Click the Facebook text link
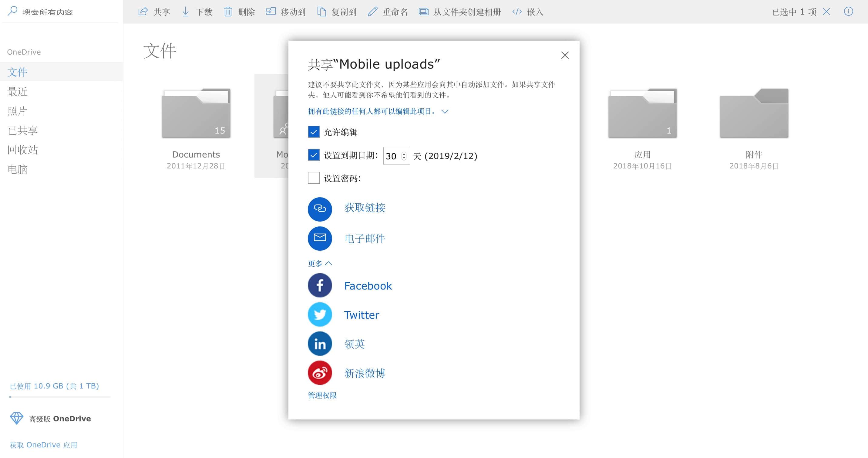Image resolution: width=868 pixels, height=458 pixels. click(x=368, y=286)
